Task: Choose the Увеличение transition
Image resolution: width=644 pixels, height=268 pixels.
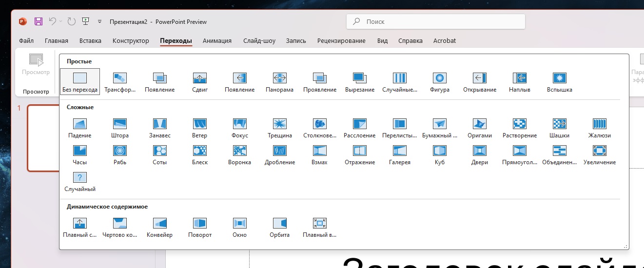Action: click(600, 154)
